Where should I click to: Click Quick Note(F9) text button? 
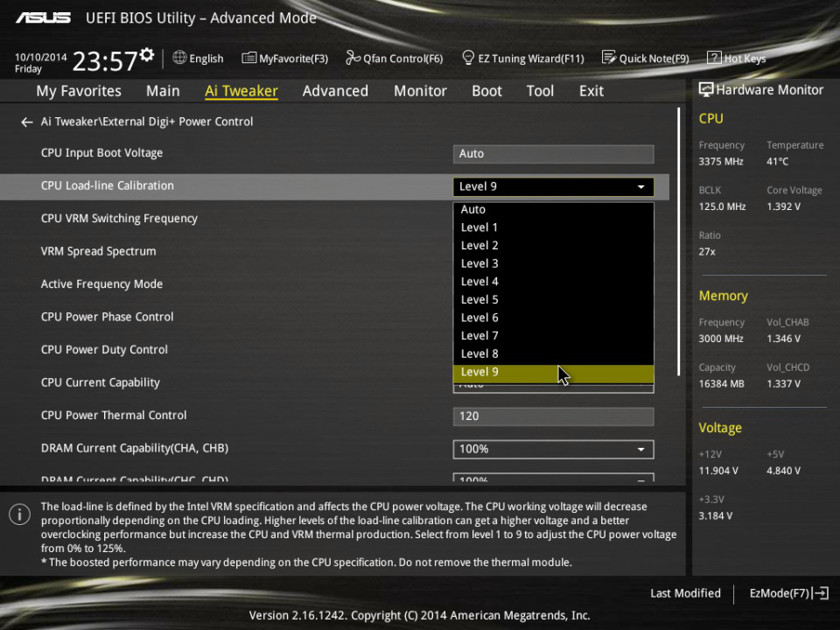654,59
